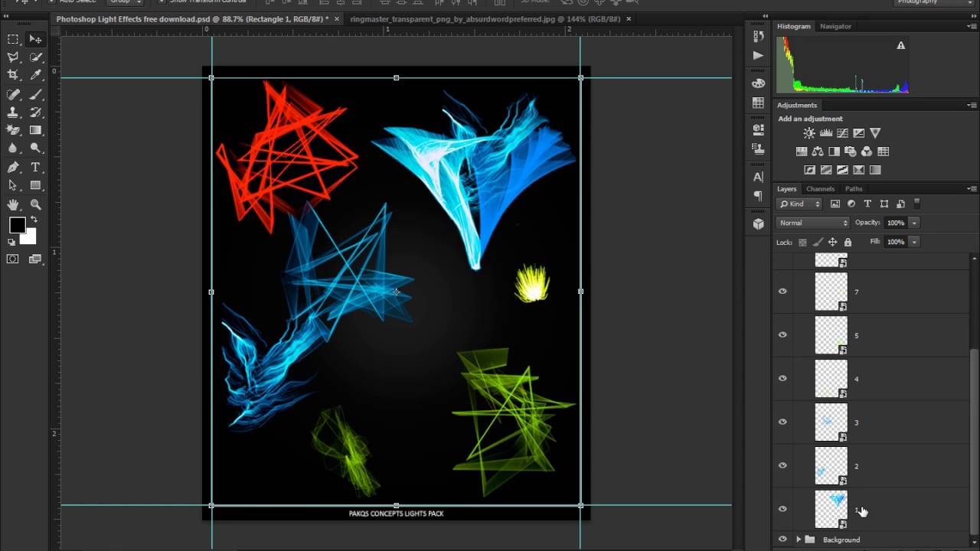Click the foreground color swatch
The height and width of the screenshot is (551, 980).
tap(17, 225)
